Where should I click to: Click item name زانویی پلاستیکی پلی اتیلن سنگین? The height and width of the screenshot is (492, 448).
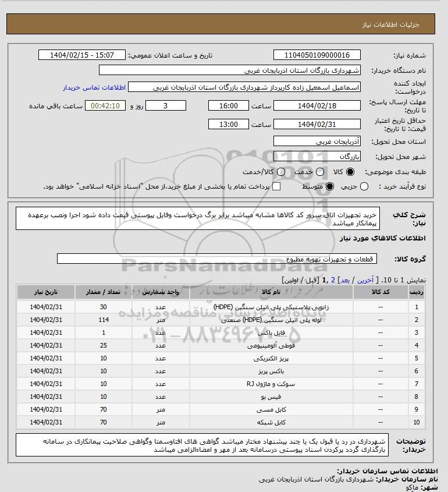(x=271, y=307)
